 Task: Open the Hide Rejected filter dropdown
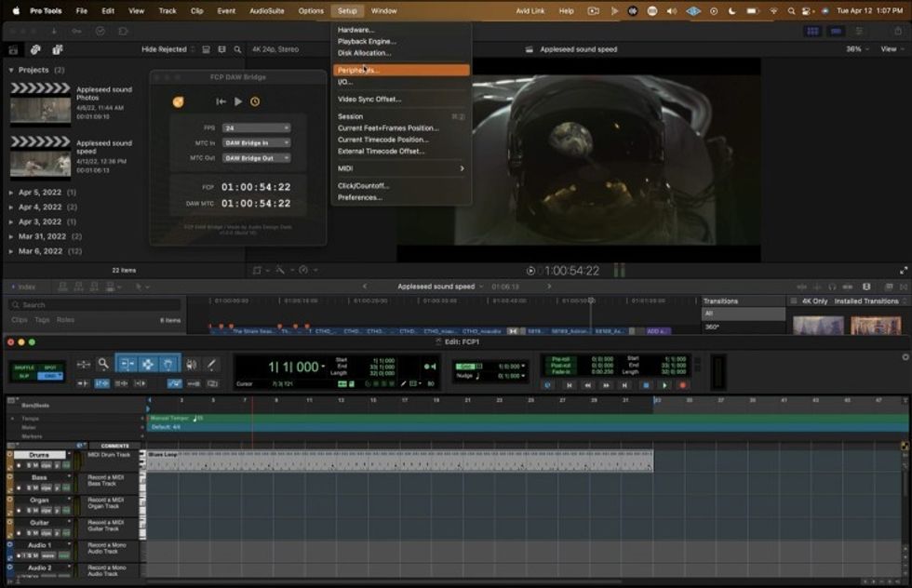coord(168,49)
